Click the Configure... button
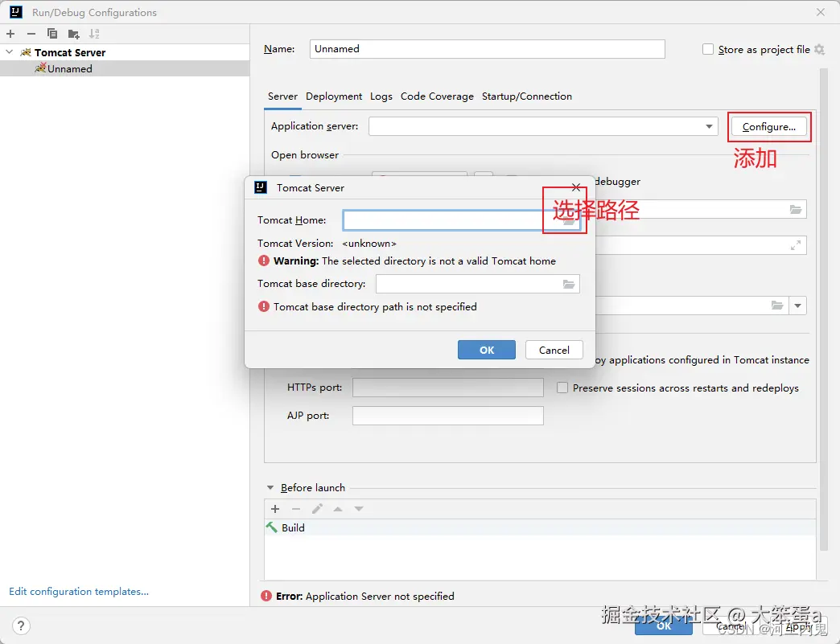Image resolution: width=840 pixels, height=644 pixels. (768, 127)
